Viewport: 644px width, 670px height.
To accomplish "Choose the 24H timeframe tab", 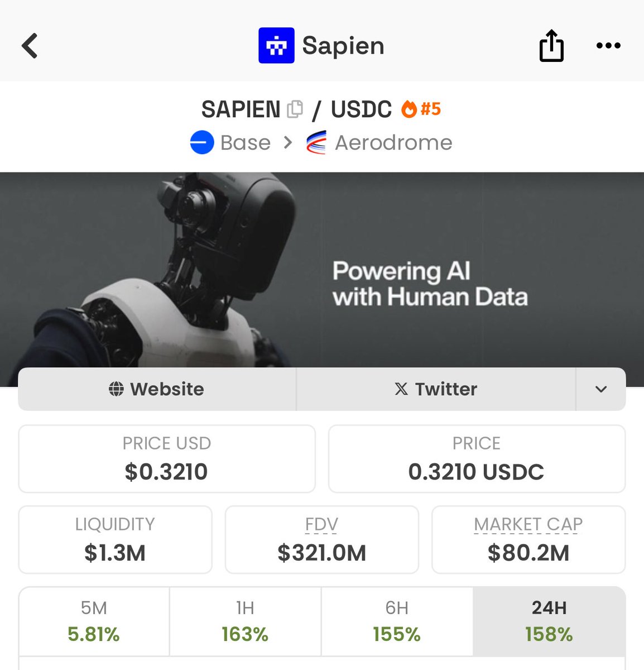I will 549,621.
